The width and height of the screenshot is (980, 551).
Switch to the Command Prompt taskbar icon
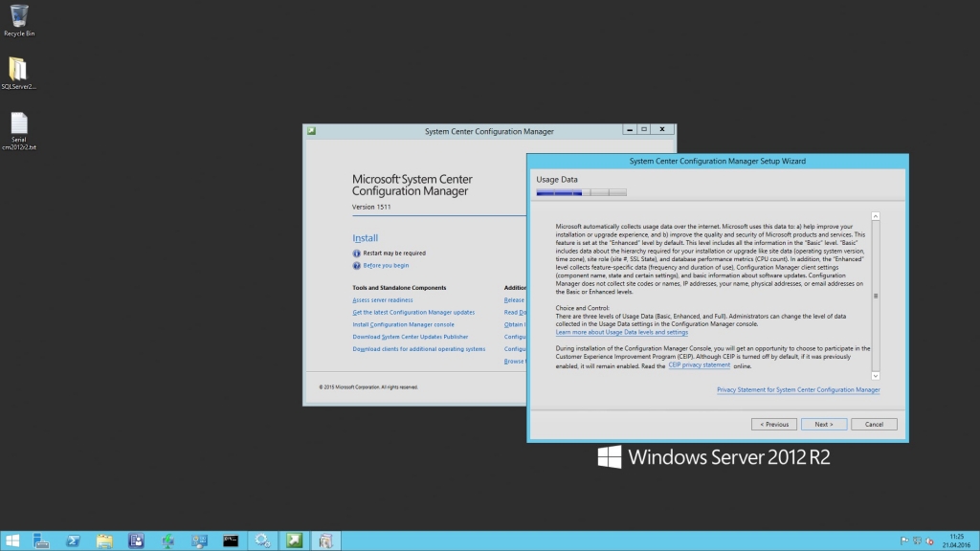coord(231,540)
